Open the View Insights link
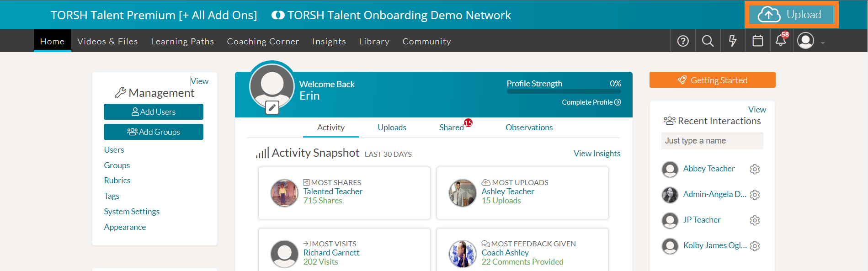Screen dimensions: 868x271 (596, 154)
